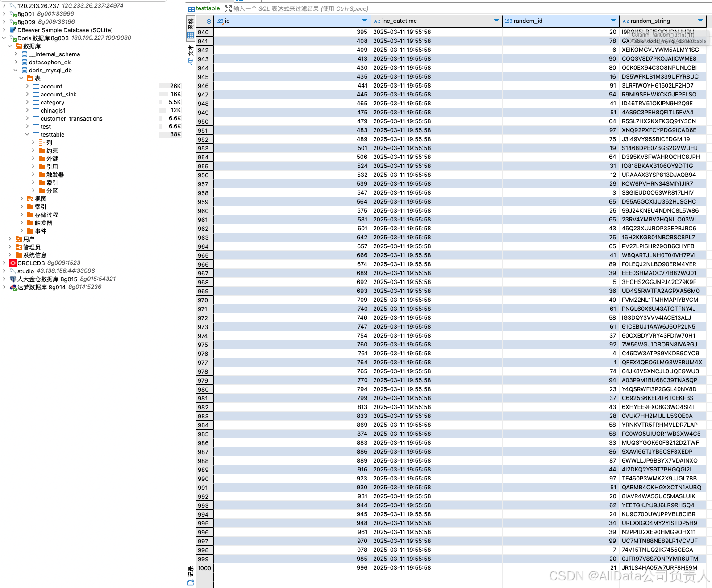Click the doris_mysql_db database icon
The image size is (712, 588).
pyautogui.click(x=25, y=71)
